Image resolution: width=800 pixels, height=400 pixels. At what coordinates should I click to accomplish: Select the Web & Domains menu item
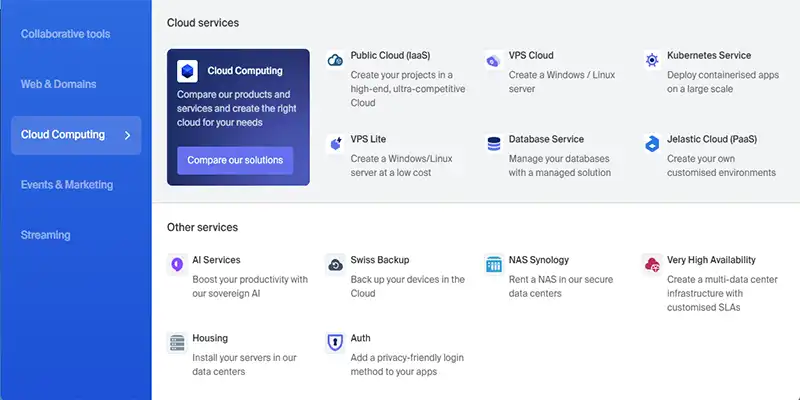coord(59,84)
